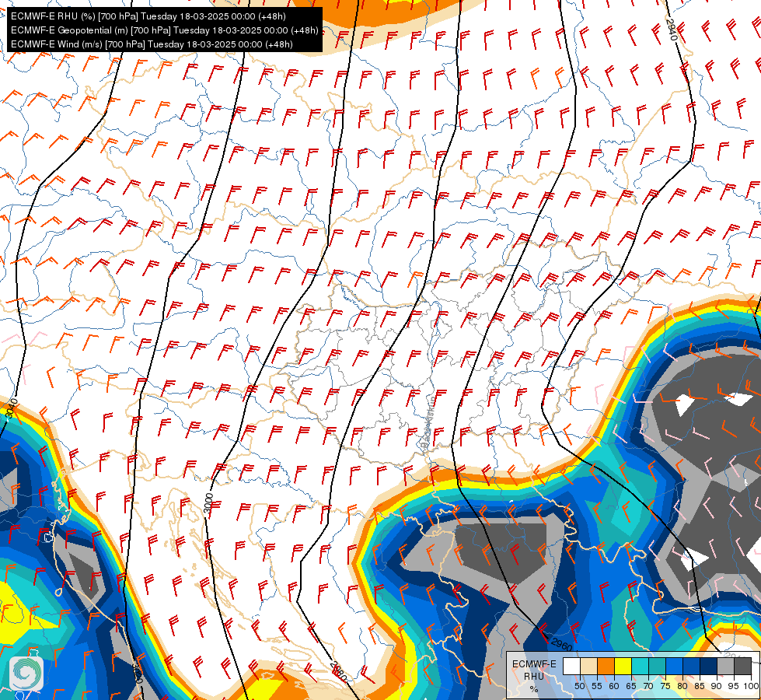Click the legend title ECMWF-E RHU %
Screen dimensions: 761x700
pyautogui.click(x=534, y=676)
